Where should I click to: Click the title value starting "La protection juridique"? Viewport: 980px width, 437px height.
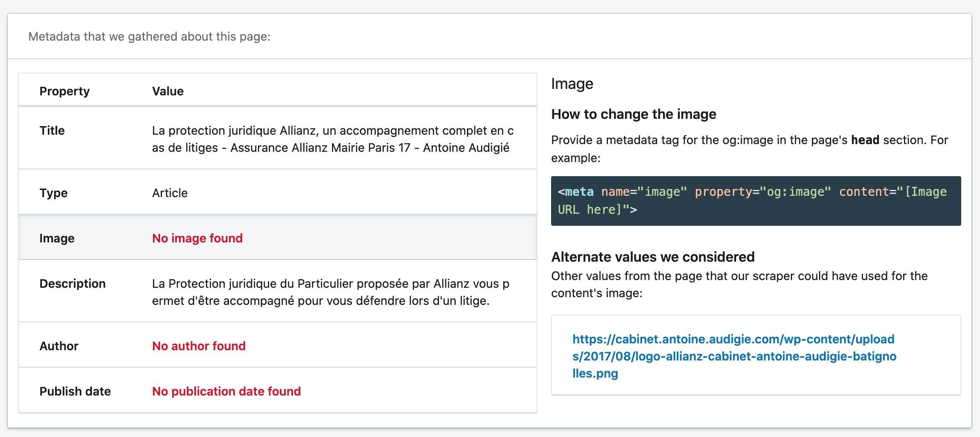332,139
